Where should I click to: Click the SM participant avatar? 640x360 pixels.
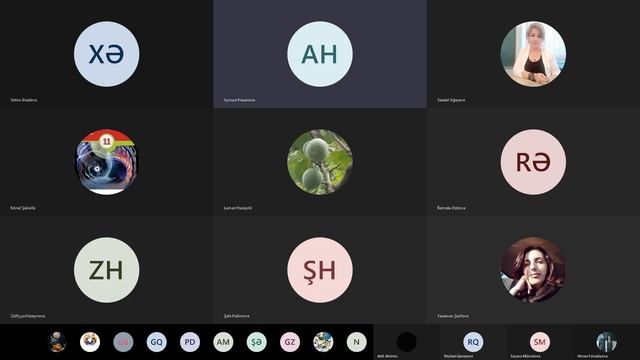540,342
